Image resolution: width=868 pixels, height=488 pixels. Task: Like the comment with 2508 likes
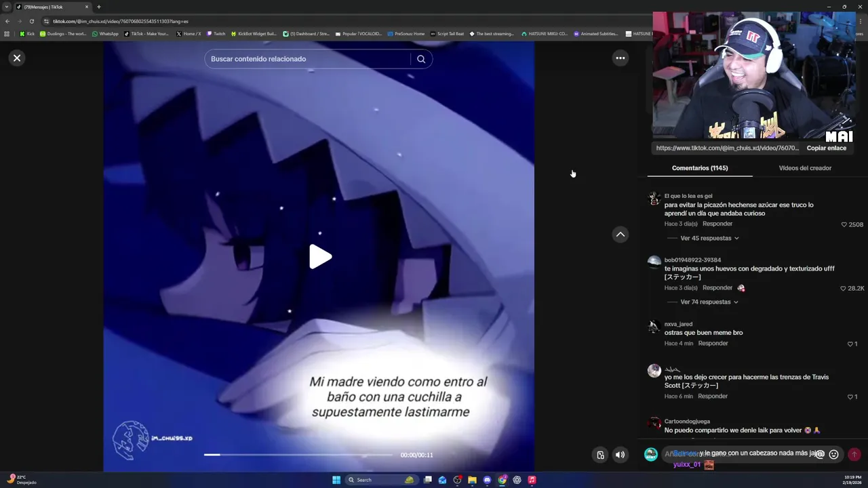[x=844, y=224]
